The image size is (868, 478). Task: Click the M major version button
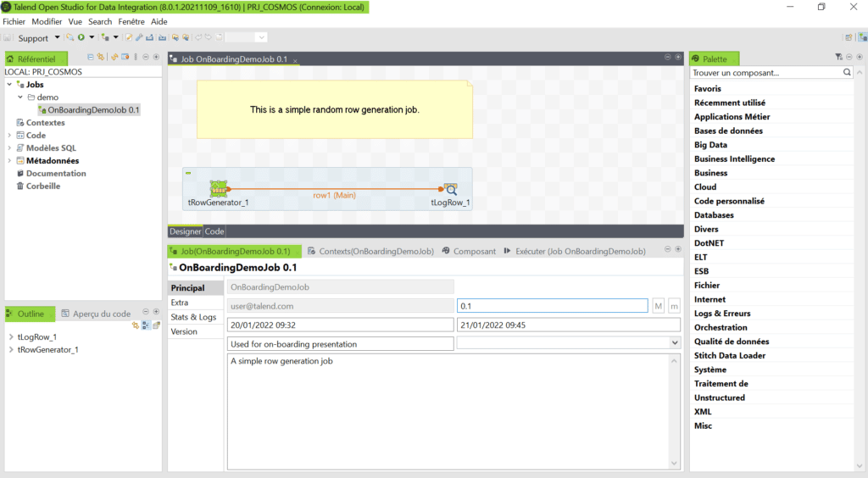[658, 306]
